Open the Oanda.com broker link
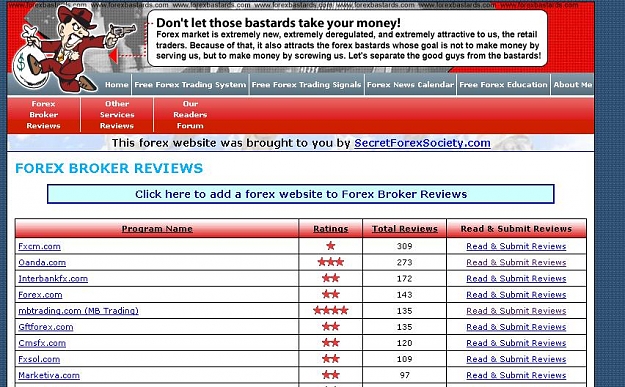 click(42, 262)
